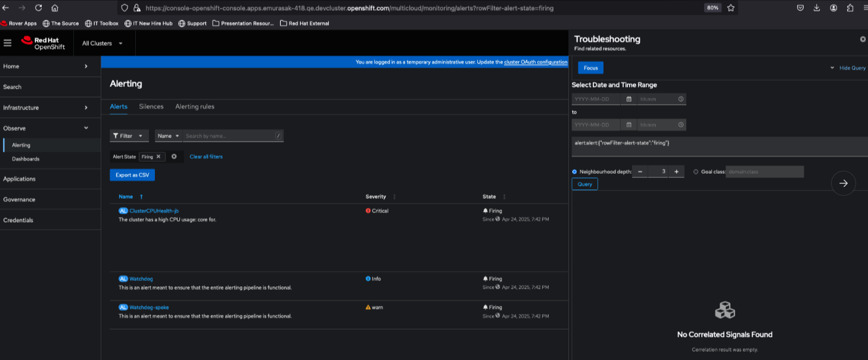The image size is (868, 360).
Task: Open the All Clusters dropdown
Action: point(102,43)
